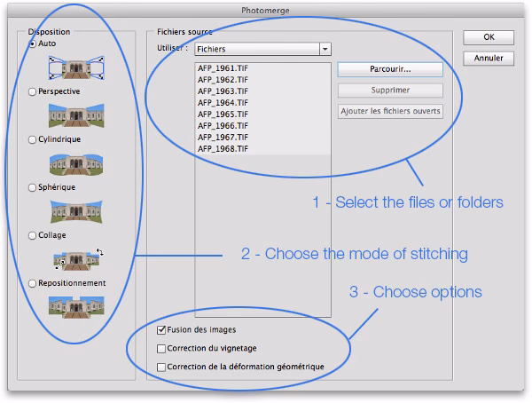Screen dimensions: 532x403
Task: Click the Supprimer button
Action: click(390, 91)
